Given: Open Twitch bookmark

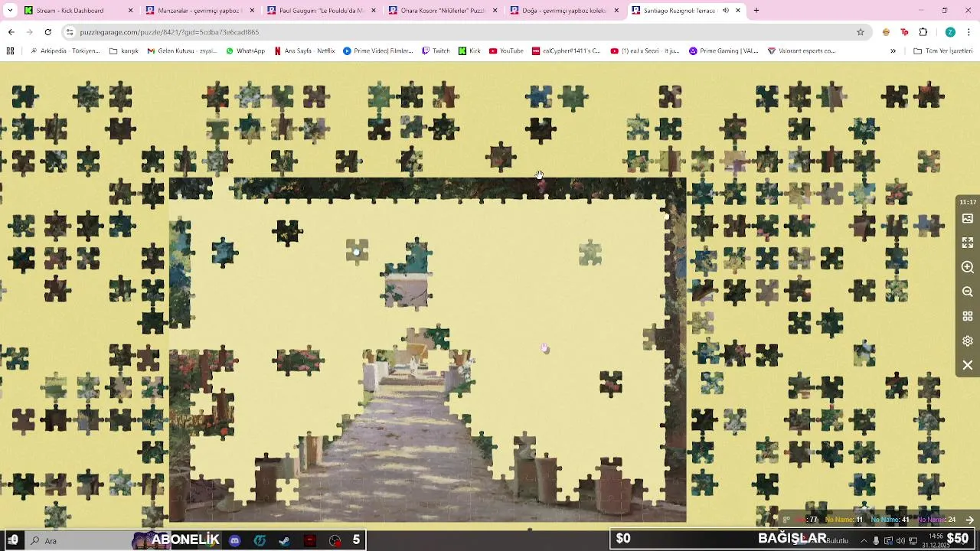Looking at the screenshot, I should tap(436, 51).
